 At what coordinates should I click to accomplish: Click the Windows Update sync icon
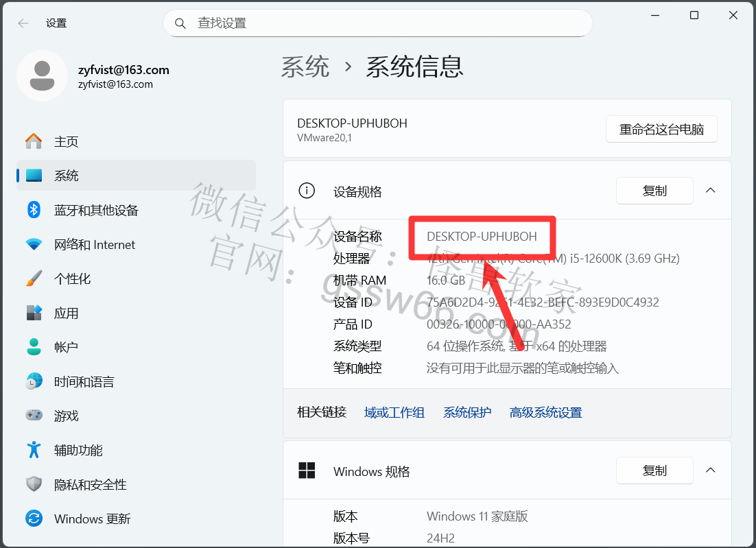(x=34, y=519)
